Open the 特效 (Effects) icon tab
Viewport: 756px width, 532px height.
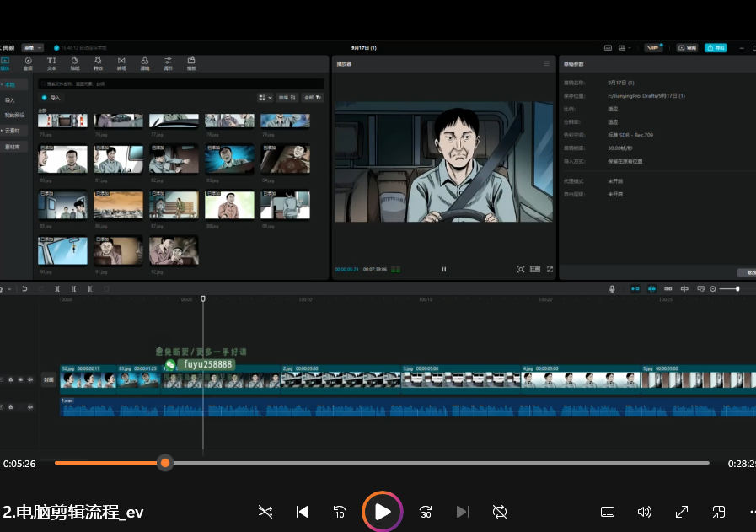coord(98,63)
